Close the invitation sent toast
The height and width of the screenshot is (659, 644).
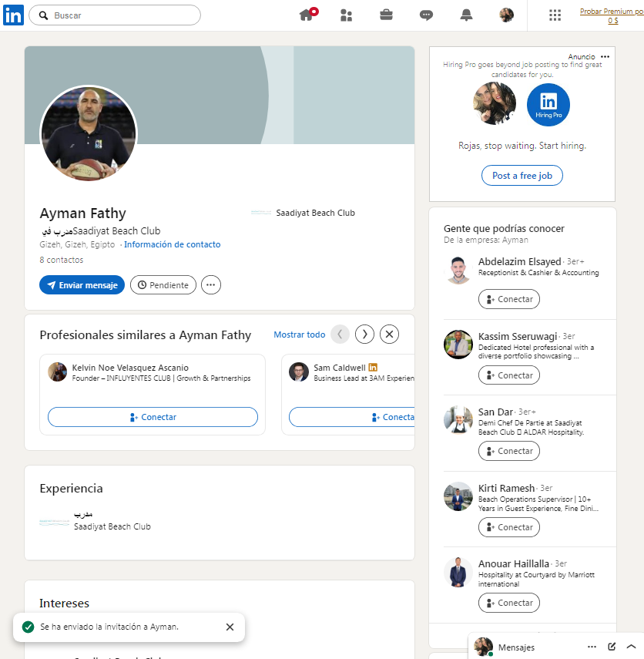(230, 627)
